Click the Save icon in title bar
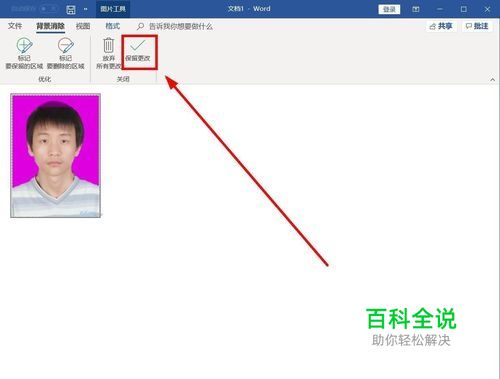Screen dimensions: 500x379 tap(71, 9)
